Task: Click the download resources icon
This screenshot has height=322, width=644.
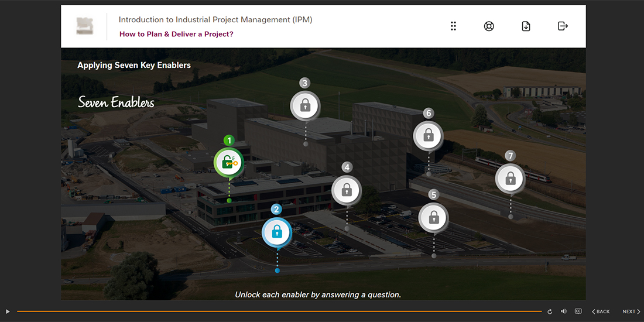Action: point(526,26)
